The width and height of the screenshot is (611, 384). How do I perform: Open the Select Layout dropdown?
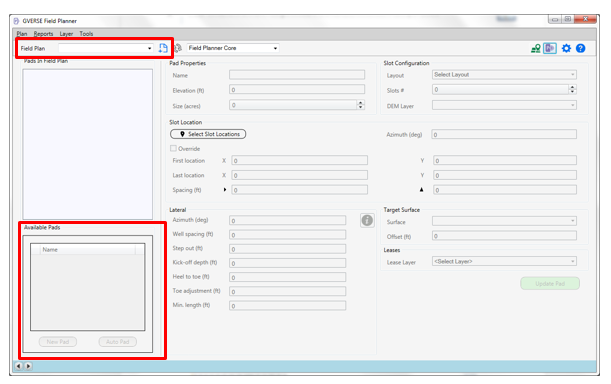pyautogui.click(x=504, y=74)
